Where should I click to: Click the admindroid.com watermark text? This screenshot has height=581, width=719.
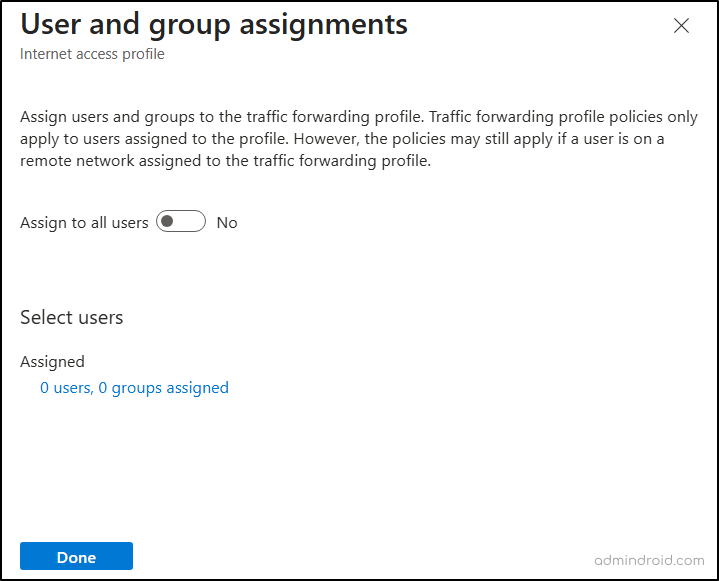pos(647,560)
